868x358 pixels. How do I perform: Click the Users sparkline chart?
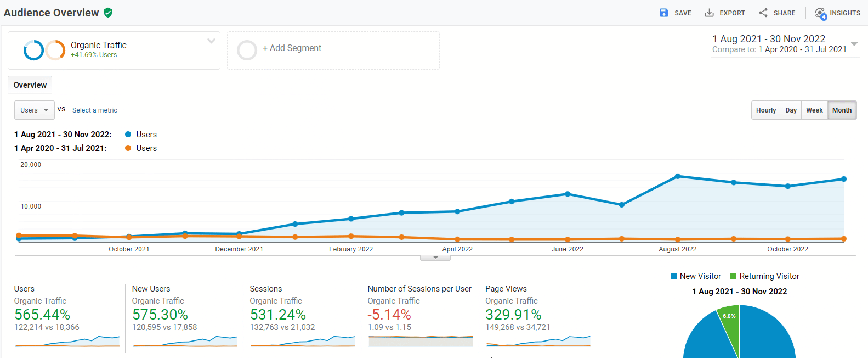(x=67, y=341)
